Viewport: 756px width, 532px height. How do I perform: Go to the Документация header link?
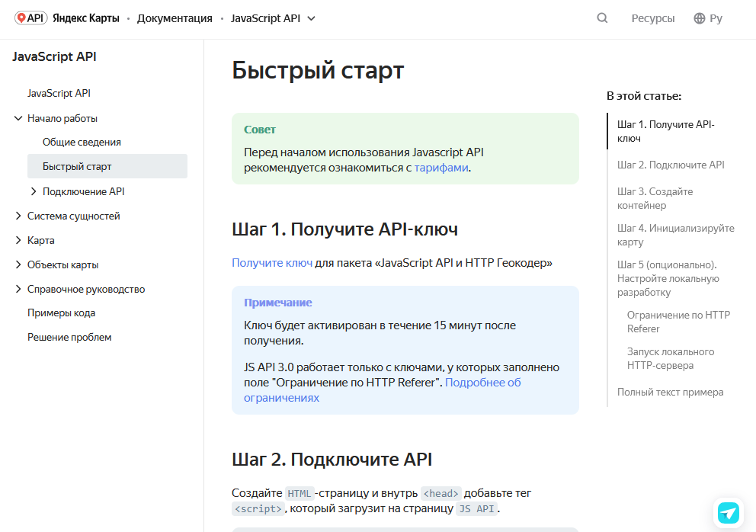(175, 18)
